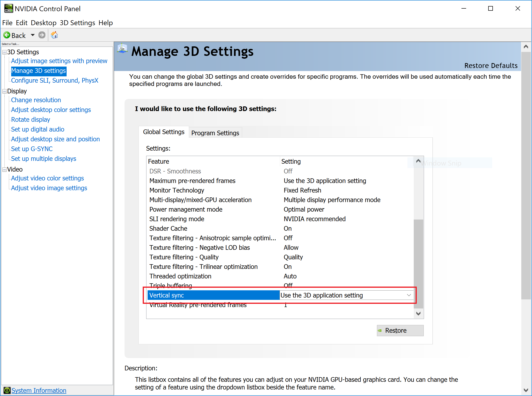Click main page scrollbar down arrow
The image size is (532, 396).
(526, 390)
